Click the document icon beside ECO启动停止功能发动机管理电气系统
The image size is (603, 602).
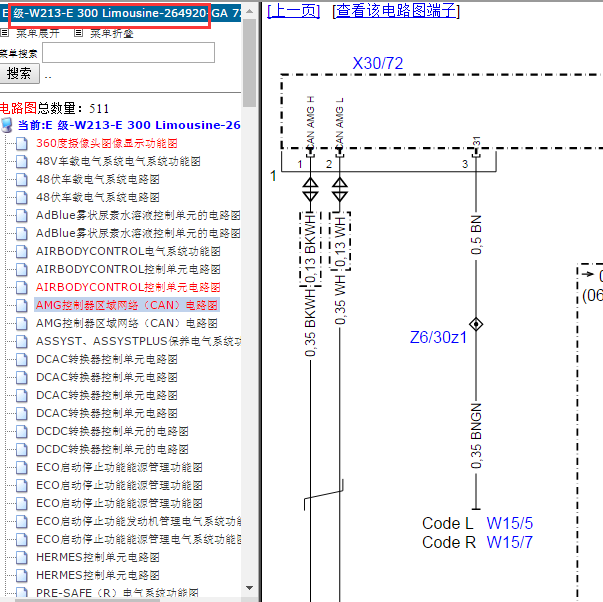click(x=22, y=521)
